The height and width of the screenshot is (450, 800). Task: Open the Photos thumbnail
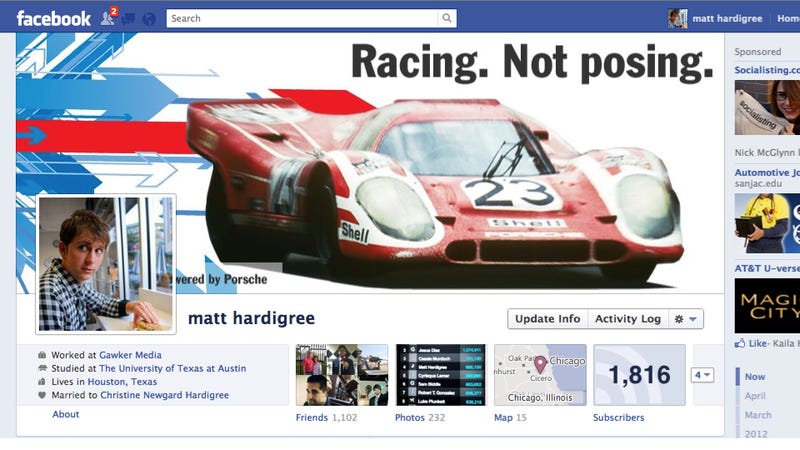[440, 375]
